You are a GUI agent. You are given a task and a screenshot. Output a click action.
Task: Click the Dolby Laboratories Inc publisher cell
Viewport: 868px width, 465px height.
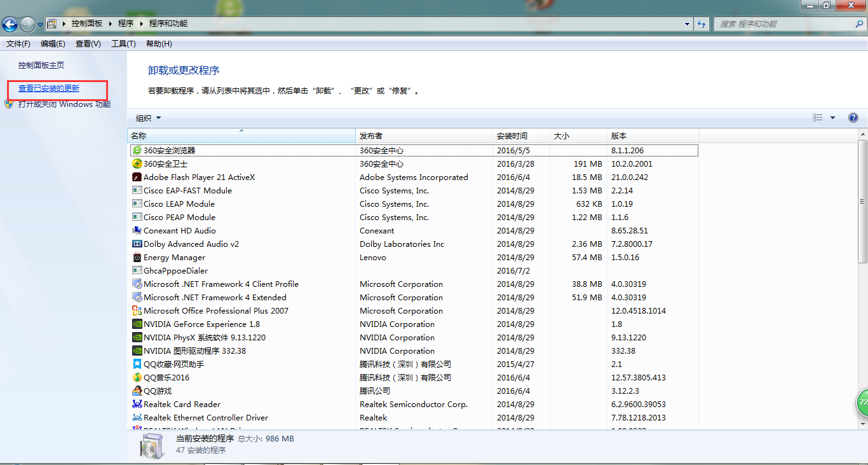pyautogui.click(x=402, y=244)
